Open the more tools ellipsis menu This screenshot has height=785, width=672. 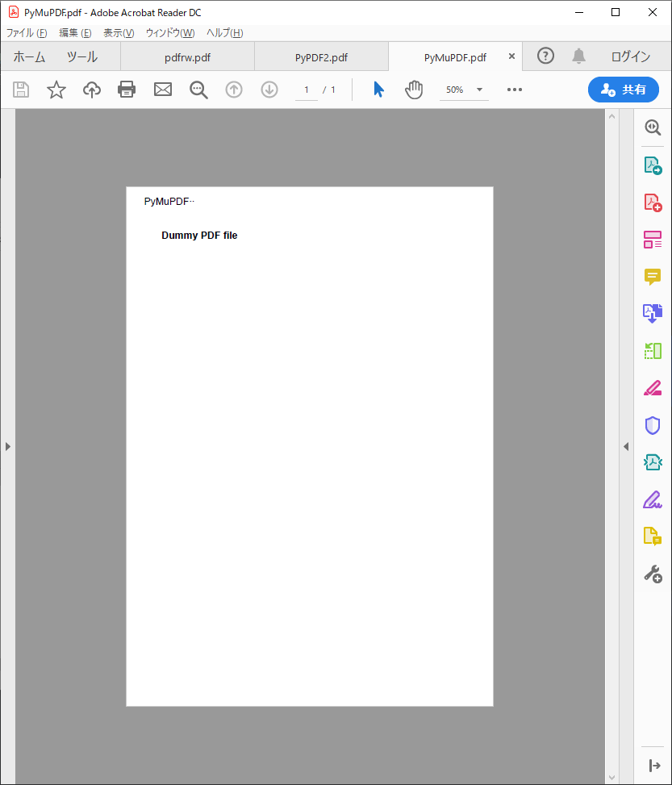point(515,90)
